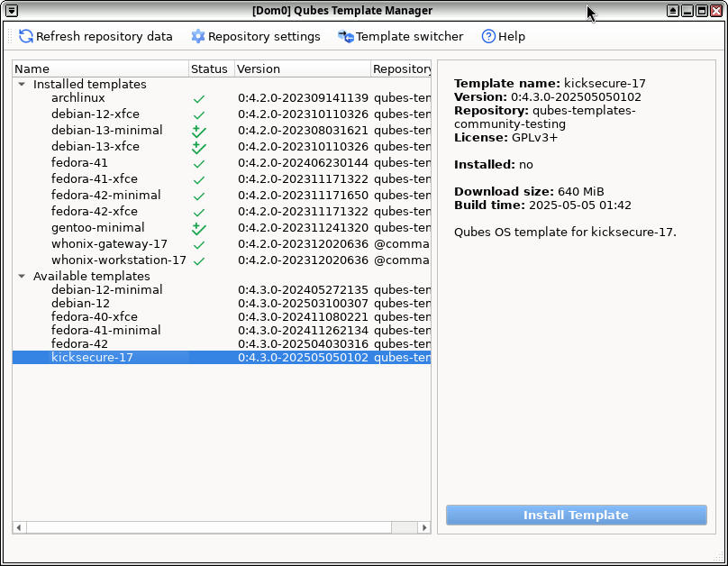Click Install Template button

576,515
